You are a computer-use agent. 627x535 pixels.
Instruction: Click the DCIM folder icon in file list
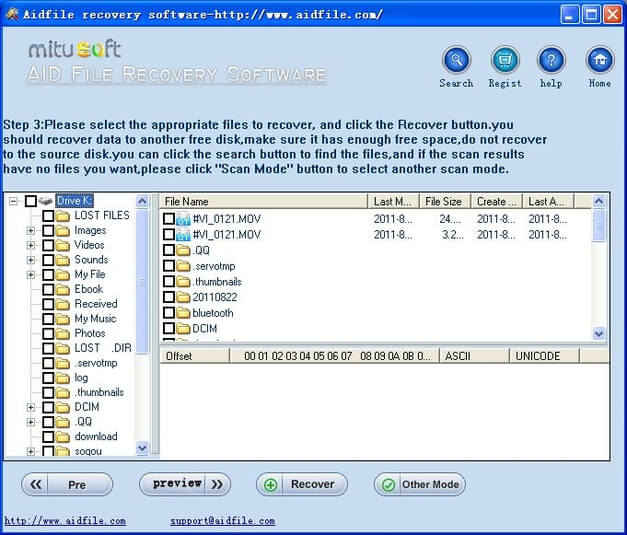click(184, 328)
